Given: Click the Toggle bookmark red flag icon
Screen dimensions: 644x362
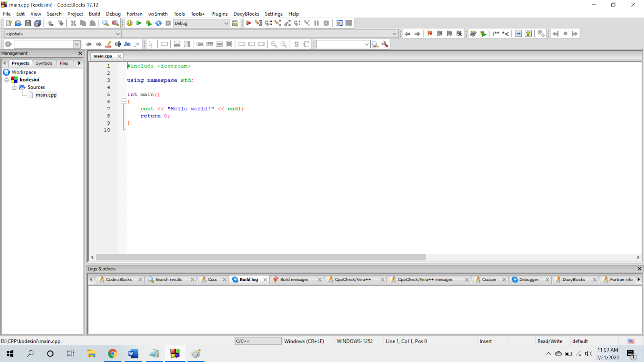Looking at the screenshot, I should pos(430,34).
